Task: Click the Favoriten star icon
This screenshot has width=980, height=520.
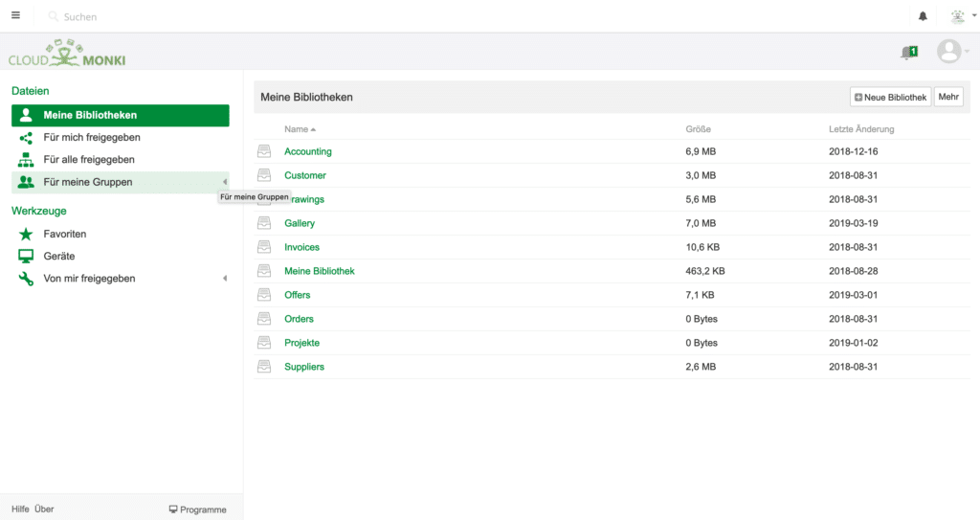Action: point(26,234)
